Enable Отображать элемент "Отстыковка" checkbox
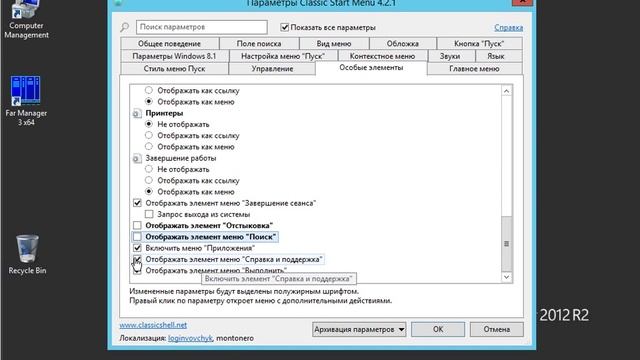This screenshot has width=640, height=360. point(137,225)
